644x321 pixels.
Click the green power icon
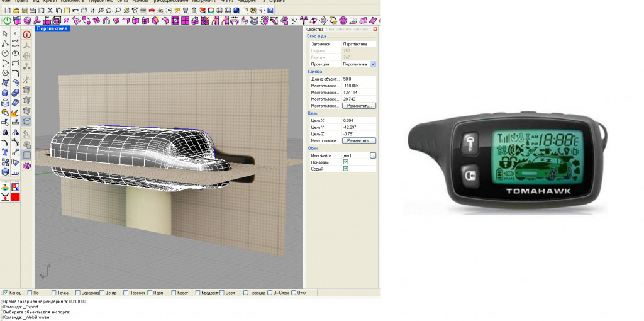[x=7, y=20]
